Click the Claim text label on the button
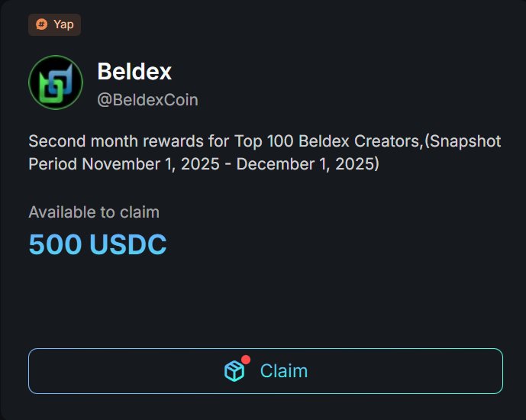This screenshot has height=420, width=526. click(x=284, y=371)
